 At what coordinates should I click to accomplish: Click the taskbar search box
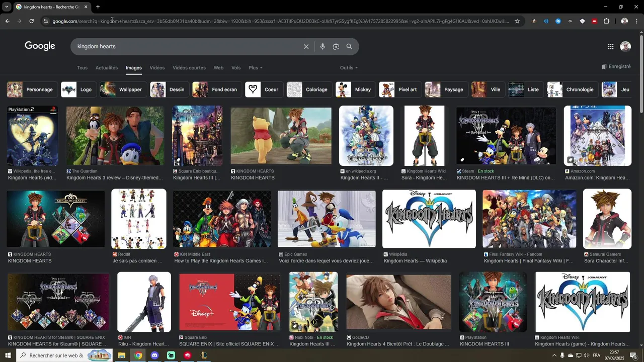[x=64, y=355]
